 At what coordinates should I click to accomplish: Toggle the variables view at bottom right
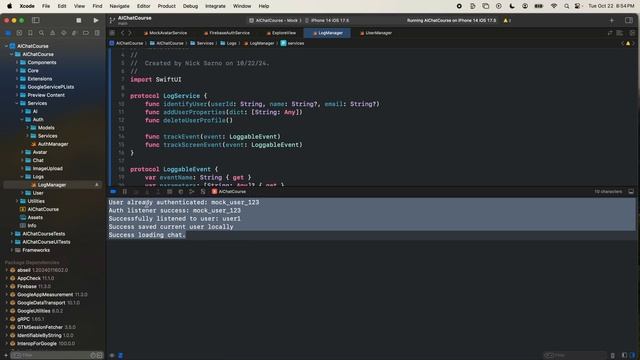(x=624, y=356)
